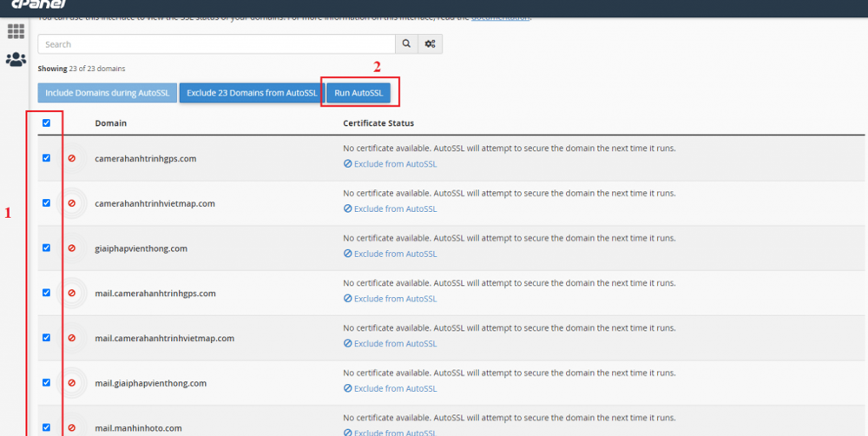Click Exclude from AutoSSL for camerahanhtrinhgps.com
Viewport: 868px width, 436px height.
pyautogui.click(x=391, y=164)
